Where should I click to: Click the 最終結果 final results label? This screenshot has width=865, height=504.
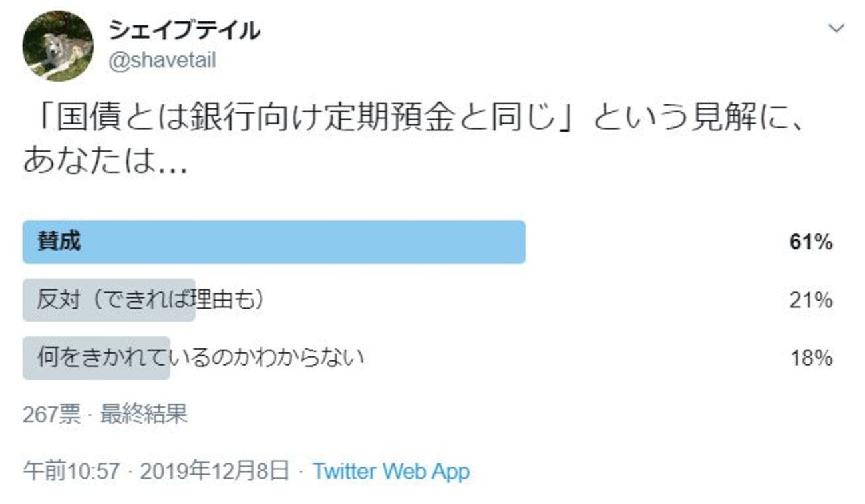click(x=144, y=414)
